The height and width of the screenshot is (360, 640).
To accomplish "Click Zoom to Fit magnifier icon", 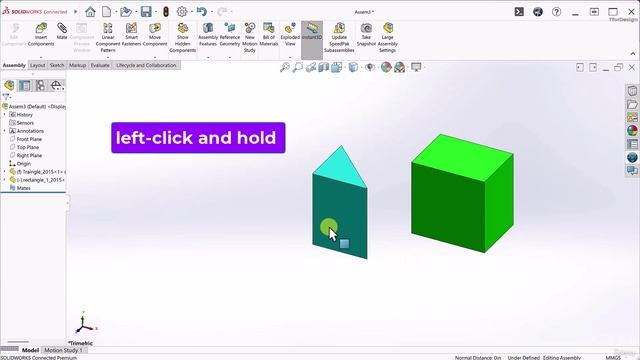I will (284, 67).
